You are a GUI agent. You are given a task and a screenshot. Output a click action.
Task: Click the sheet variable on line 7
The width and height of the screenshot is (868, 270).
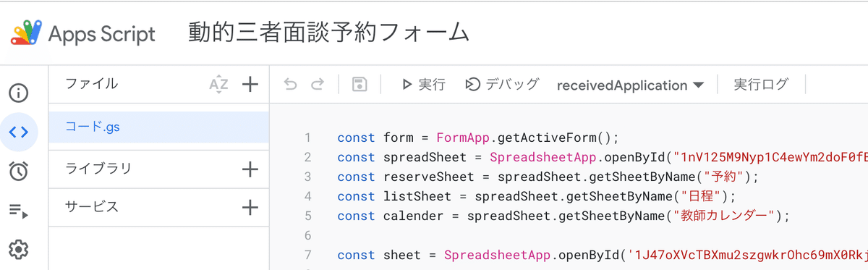tap(402, 255)
